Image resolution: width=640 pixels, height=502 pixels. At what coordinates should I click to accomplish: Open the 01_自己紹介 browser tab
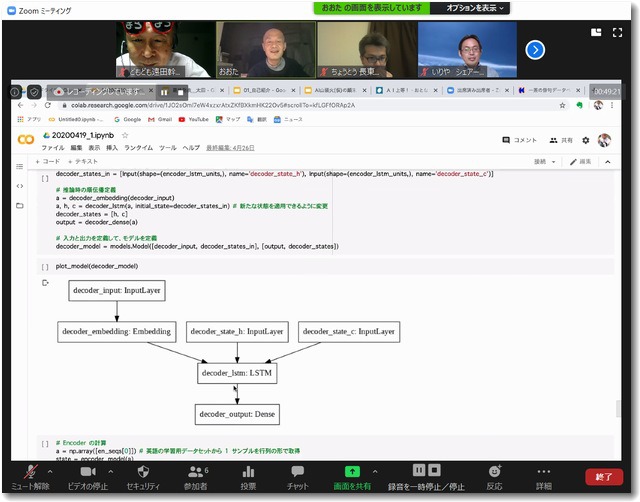(x=264, y=90)
